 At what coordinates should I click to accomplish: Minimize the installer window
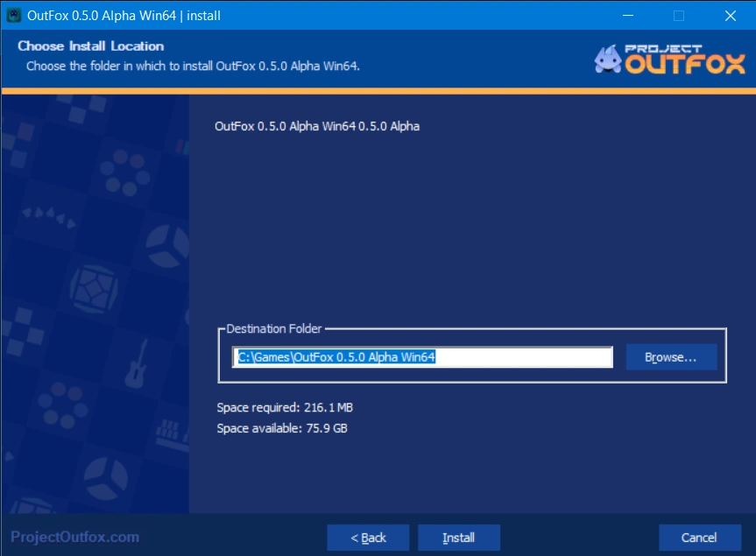point(628,16)
